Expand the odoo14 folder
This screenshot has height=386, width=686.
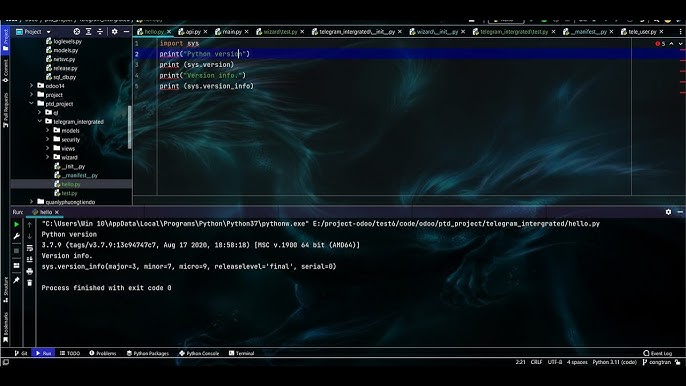click(31, 86)
